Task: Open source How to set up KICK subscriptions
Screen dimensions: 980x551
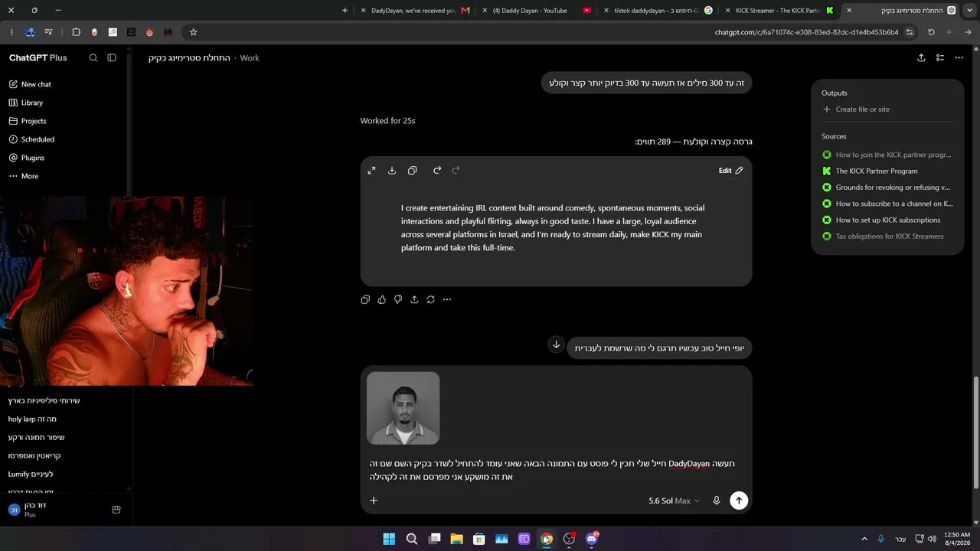Action: tap(881, 220)
